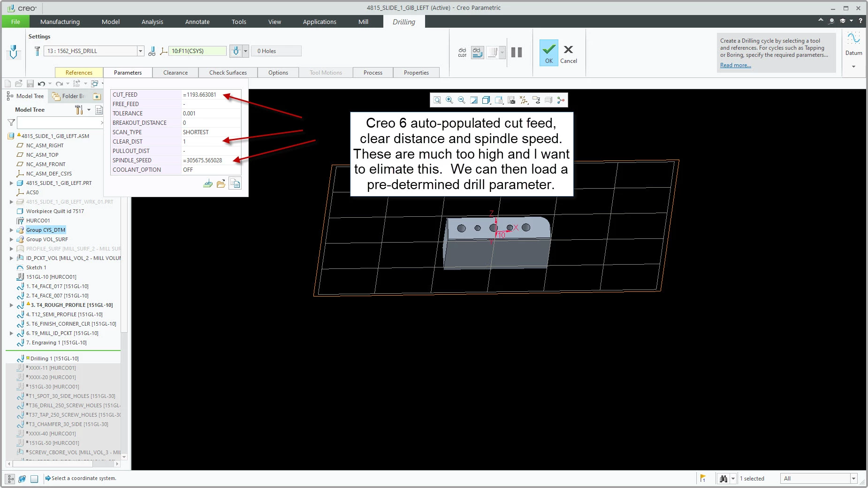
Task: Open the Analysis ribbon tab
Action: [x=152, y=22]
